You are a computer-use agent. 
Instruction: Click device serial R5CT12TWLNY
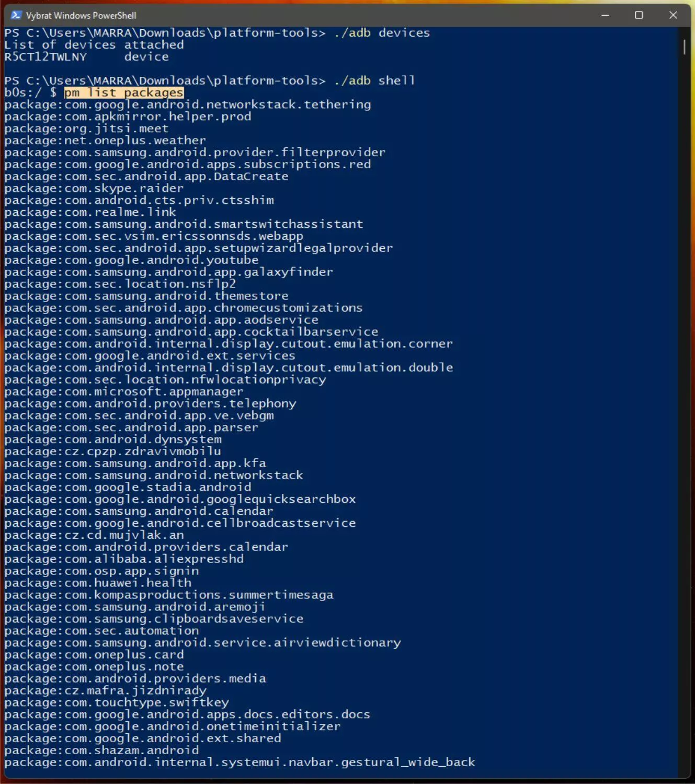45,56
